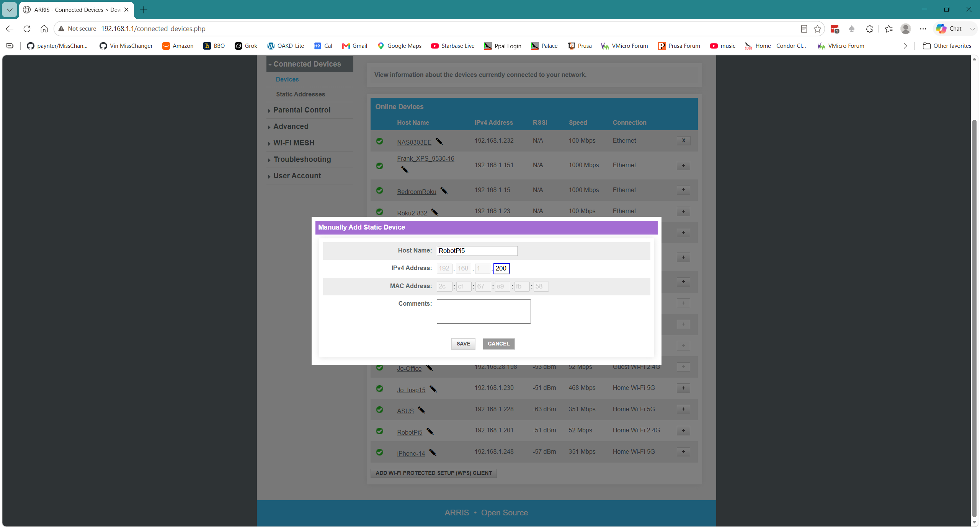
Task: Select the Static Addresses submenu item
Action: click(x=301, y=94)
